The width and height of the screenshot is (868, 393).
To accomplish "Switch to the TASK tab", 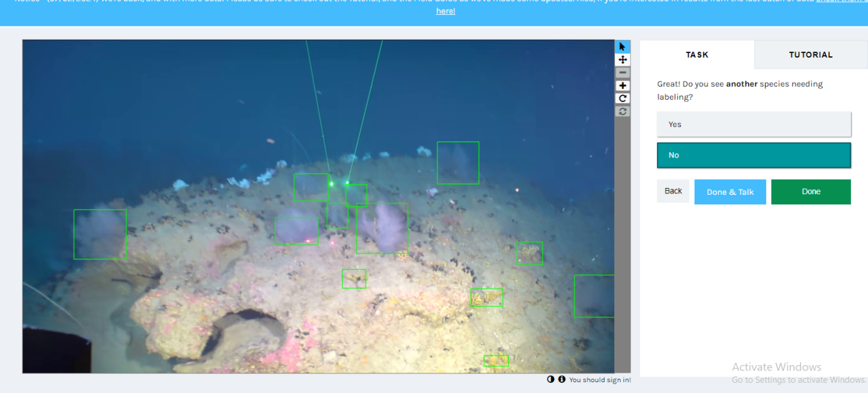I will click(x=697, y=54).
